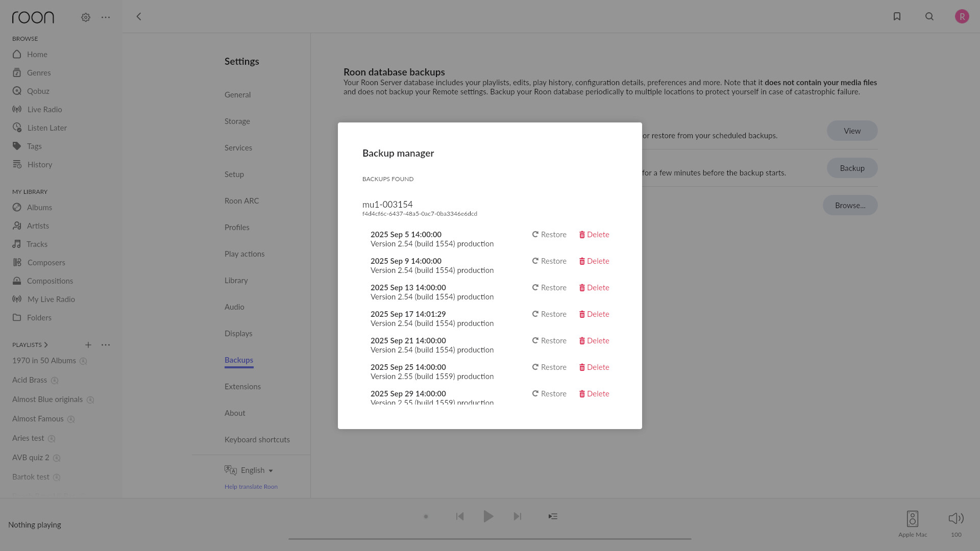
Task: Open the Audio settings tab
Action: 234,307
